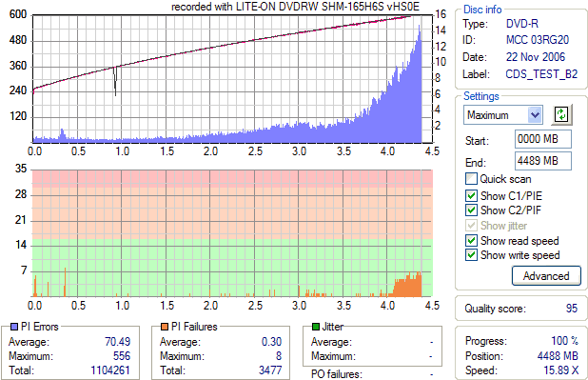Screen dimensions: 588x380
Task: Select the quality score value 95
Action: 572,309
